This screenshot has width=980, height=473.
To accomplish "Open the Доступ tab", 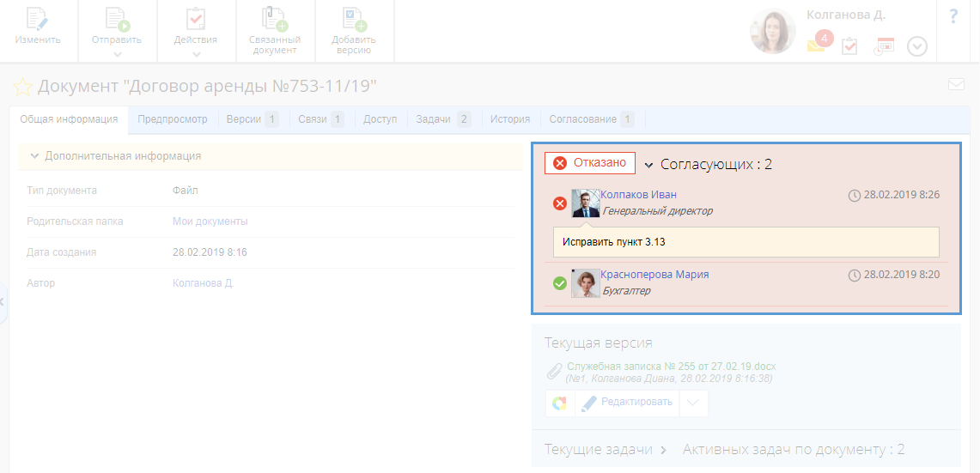I will click(380, 119).
